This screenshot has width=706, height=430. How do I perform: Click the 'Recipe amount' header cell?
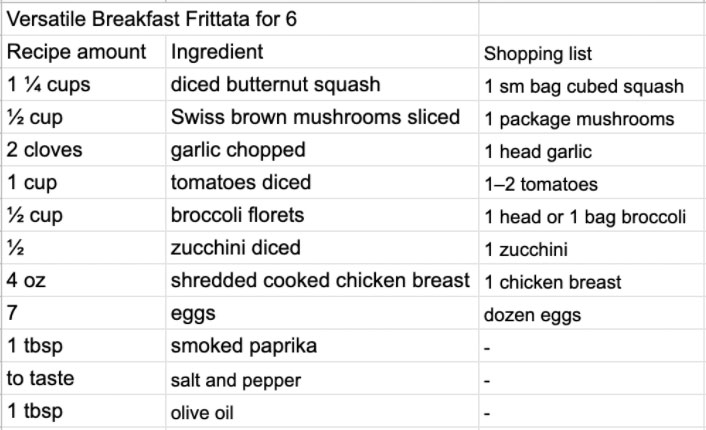[x=84, y=52]
